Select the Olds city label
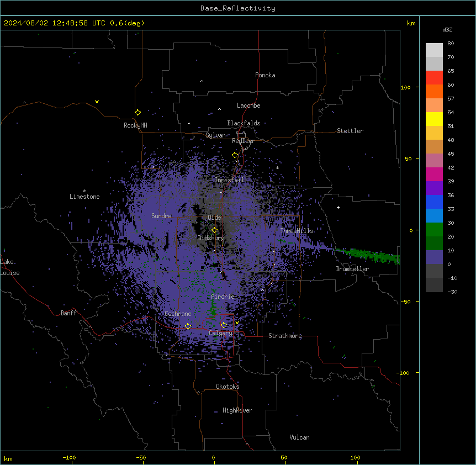 tap(214, 218)
